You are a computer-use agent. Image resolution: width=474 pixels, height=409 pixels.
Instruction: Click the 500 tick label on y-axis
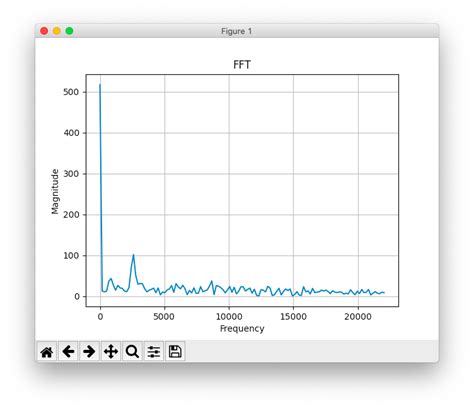pos(71,92)
